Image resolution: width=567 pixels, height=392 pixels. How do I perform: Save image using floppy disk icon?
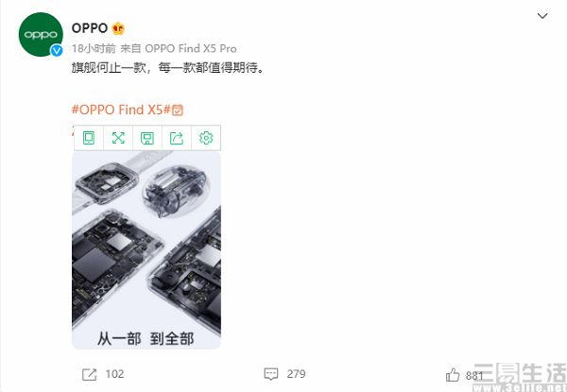(x=147, y=138)
